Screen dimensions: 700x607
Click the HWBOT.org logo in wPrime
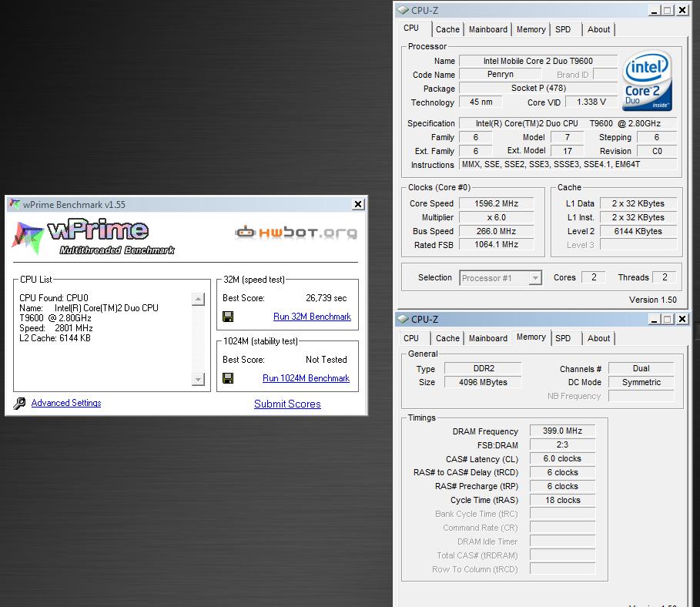coord(296,233)
